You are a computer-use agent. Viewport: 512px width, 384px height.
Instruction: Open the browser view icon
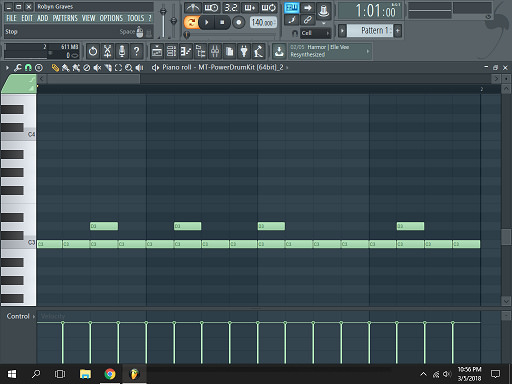coord(201,51)
